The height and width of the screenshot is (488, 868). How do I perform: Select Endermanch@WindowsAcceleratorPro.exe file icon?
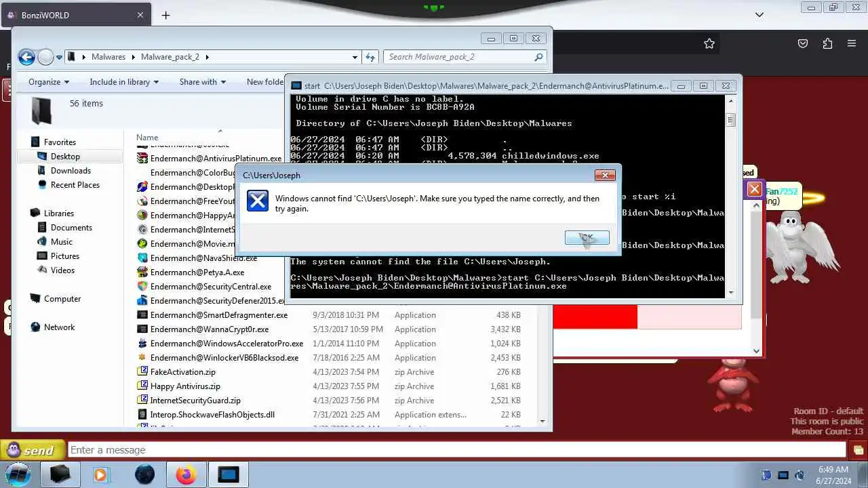(x=142, y=343)
